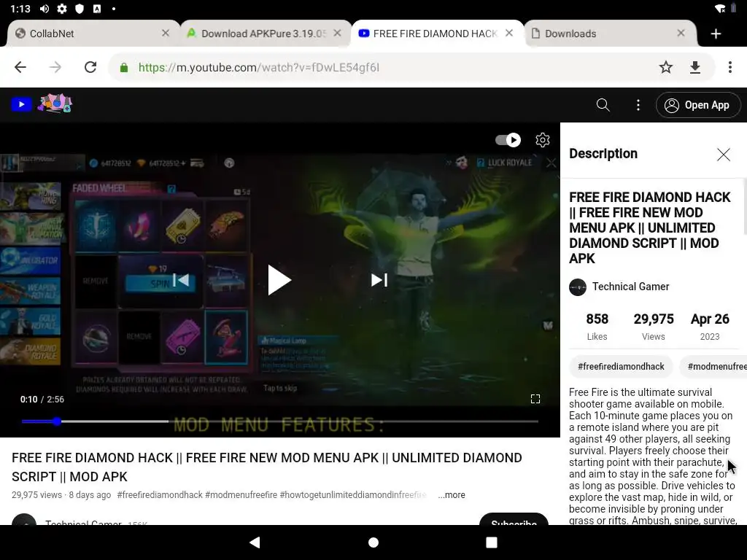Enter fullscreen mode

point(535,399)
